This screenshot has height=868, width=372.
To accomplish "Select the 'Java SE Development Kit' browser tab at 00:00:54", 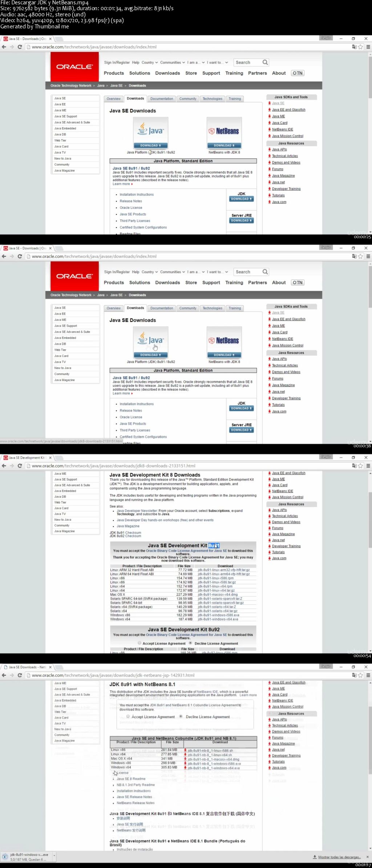I will point(27,458).
